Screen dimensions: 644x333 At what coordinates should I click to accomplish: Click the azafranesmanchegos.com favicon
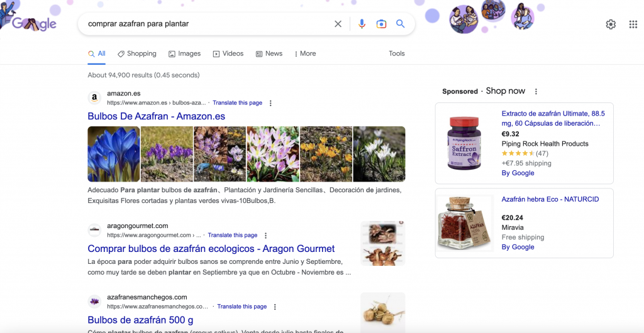point(94,302)
